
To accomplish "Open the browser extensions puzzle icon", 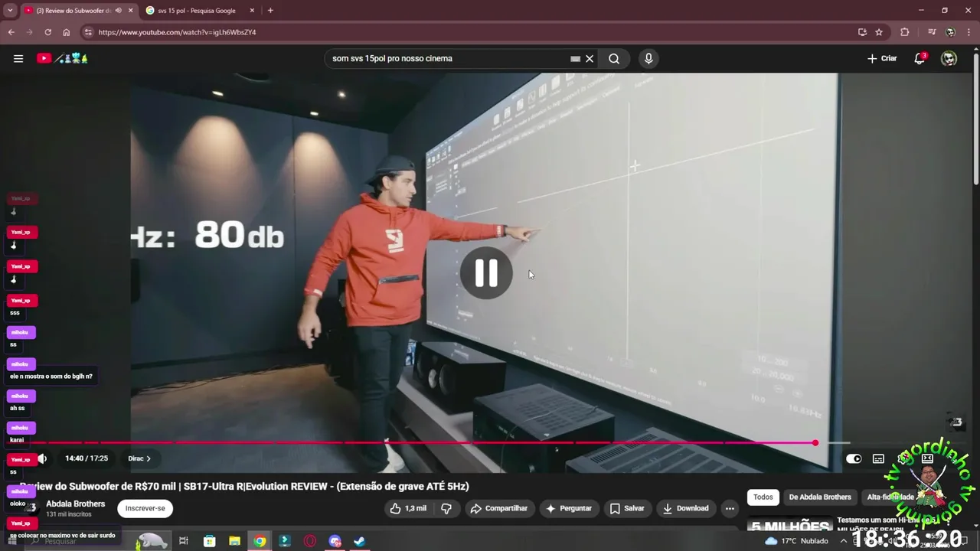I will pyautogui.click(x=905, y=32).
